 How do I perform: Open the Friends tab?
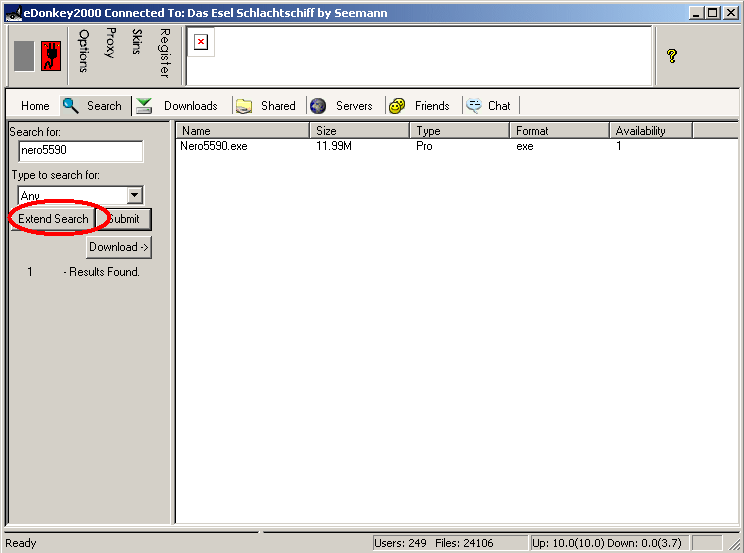click(432, 106)
